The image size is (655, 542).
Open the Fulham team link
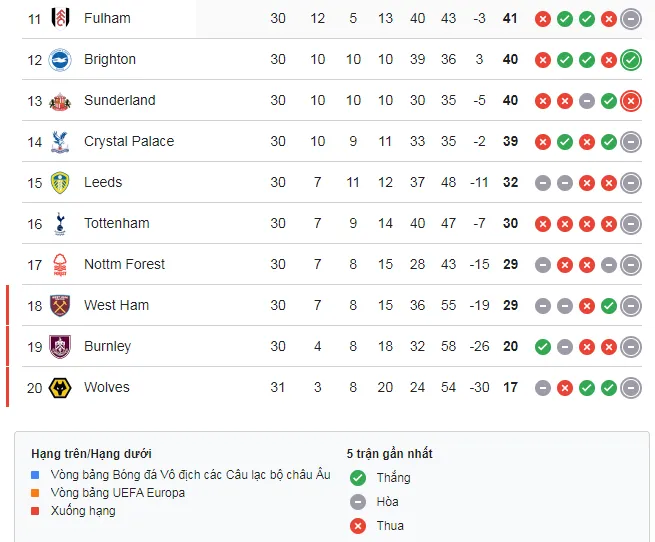pyautogui.click(x=107, y=18)
